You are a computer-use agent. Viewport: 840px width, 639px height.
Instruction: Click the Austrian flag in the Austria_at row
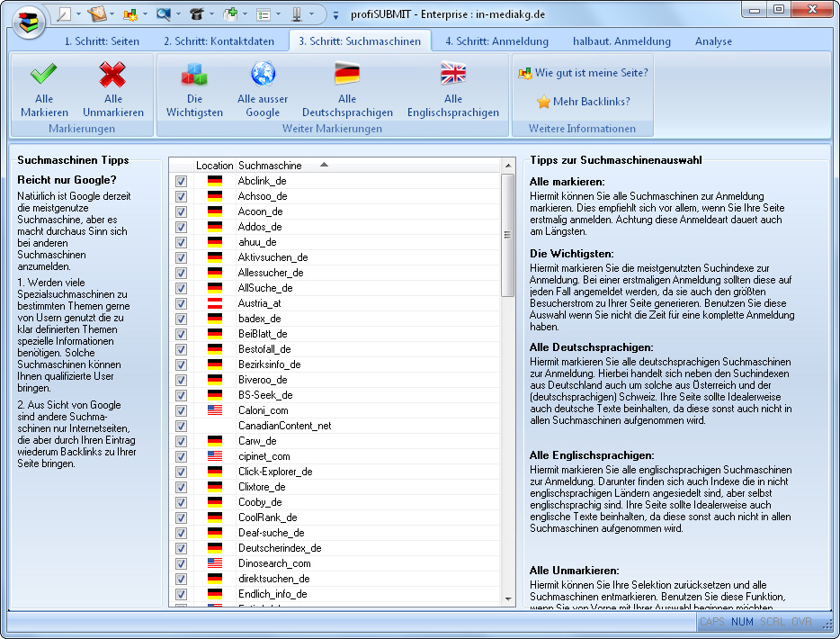click(x=215, y=303)
